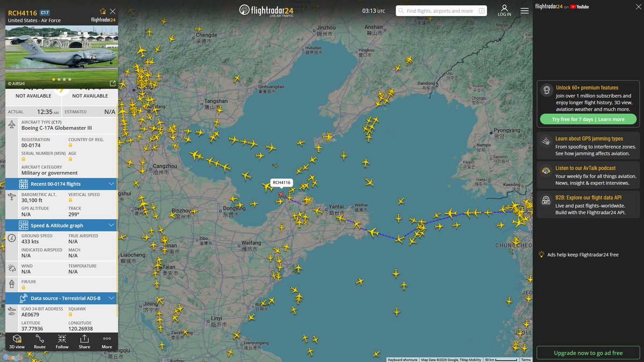Click latitude value 37.77936

32,329
